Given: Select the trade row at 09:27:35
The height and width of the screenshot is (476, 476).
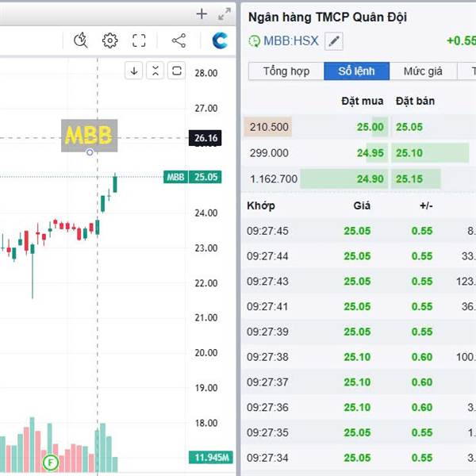Looking at the screenshot, I should pyautogui.click(x=359, y=432).
